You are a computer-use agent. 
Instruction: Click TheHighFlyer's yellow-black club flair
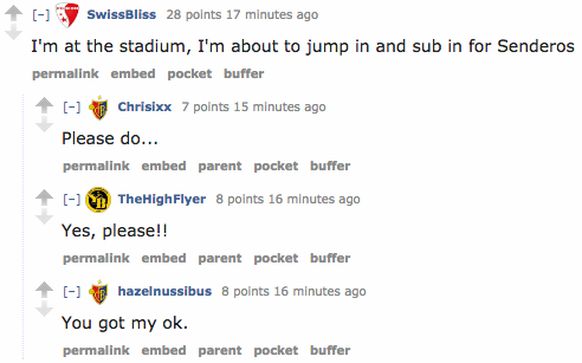98,200
